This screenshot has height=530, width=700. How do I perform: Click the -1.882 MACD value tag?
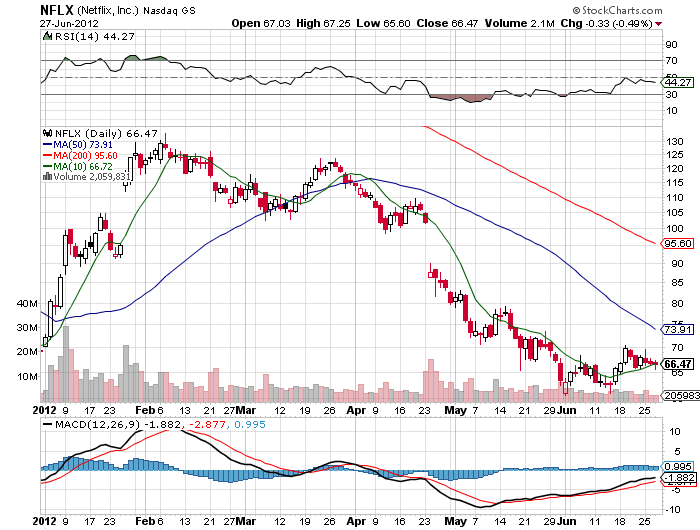tap(677, 477)
